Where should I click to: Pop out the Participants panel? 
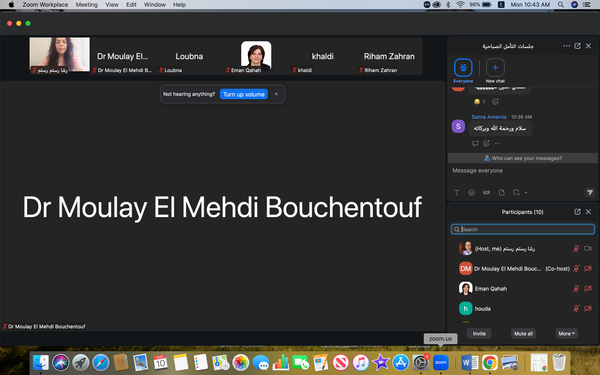(577, 212)
